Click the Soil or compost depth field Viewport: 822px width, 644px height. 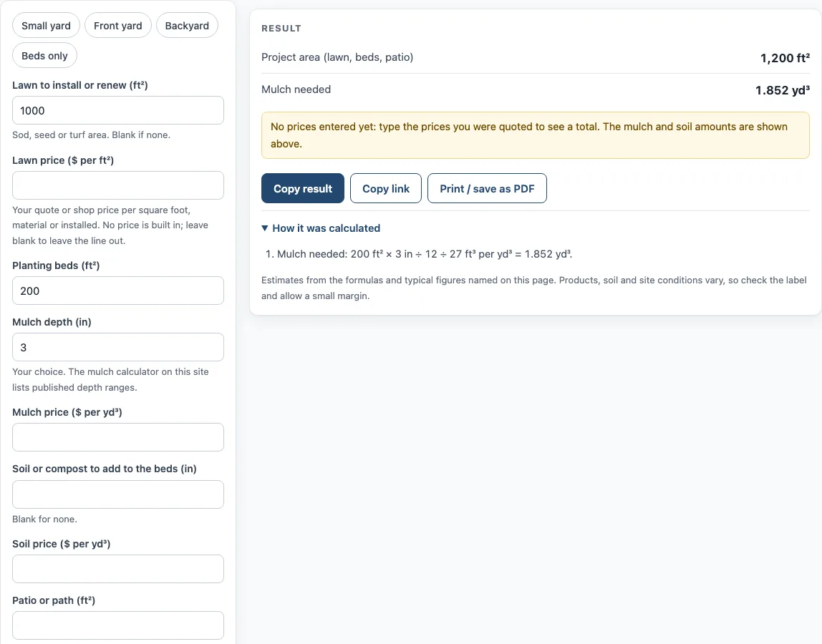tap(118, 494)
